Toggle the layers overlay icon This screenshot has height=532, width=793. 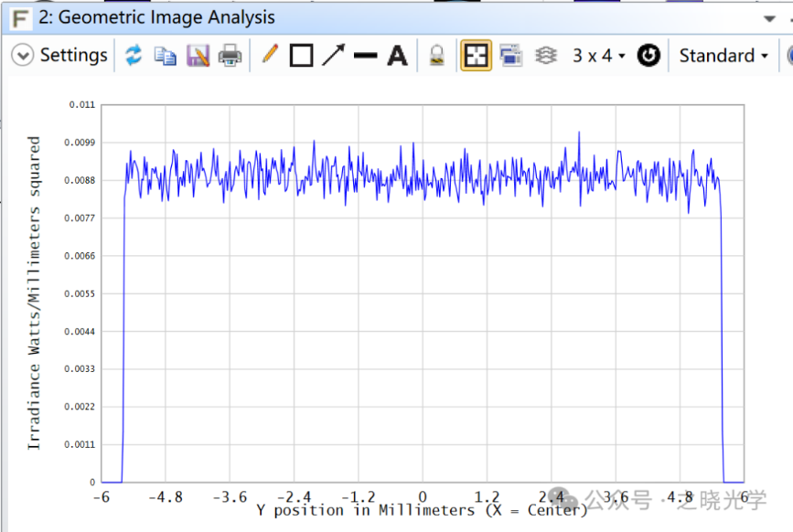point(546,56)
